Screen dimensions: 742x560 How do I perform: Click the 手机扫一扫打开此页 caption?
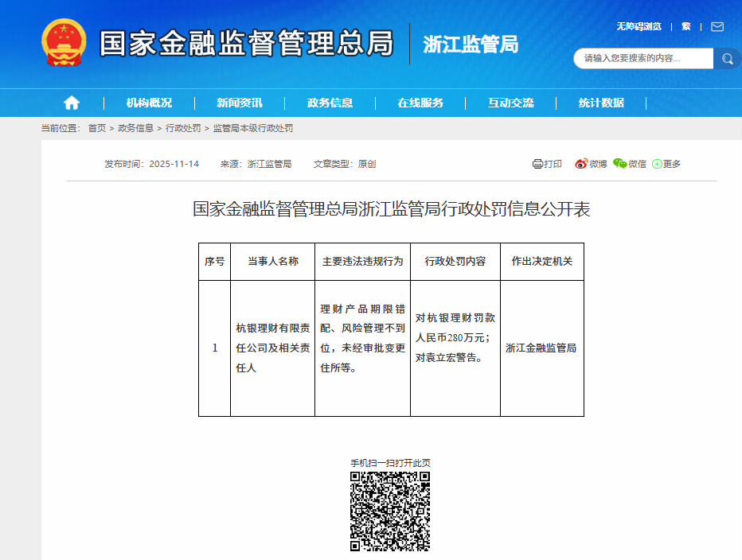click(390, 463)
